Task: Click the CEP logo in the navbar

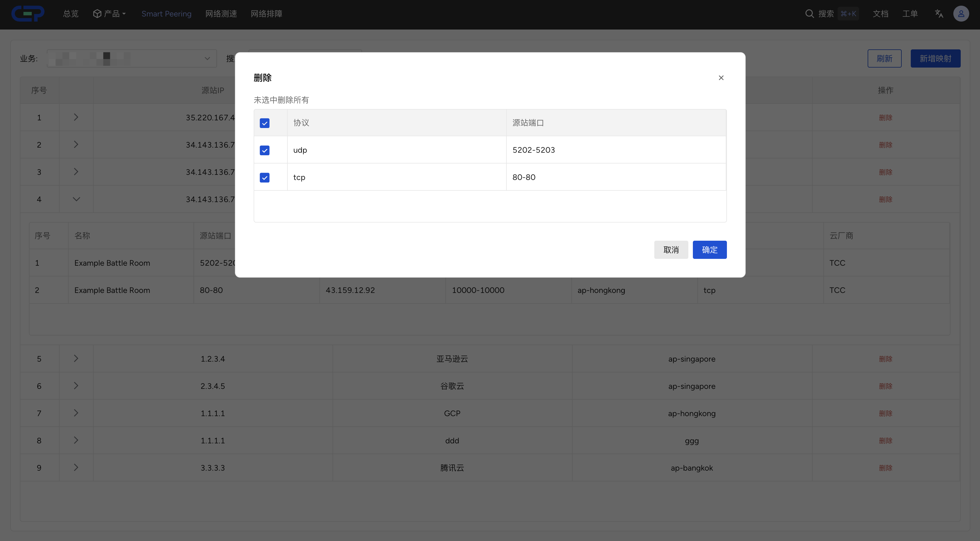Action: point(28,14)
